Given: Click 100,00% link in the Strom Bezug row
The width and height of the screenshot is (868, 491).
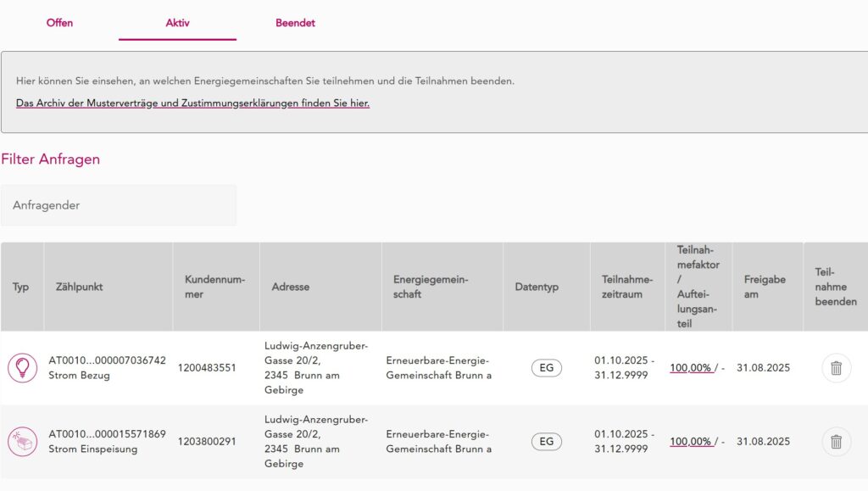Looking at the screenshot, I should (690, 368).
